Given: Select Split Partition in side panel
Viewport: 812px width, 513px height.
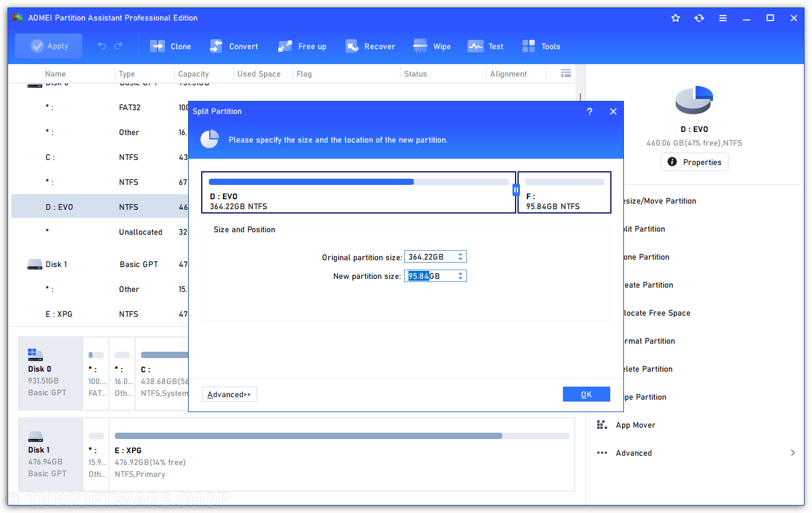Looking at the screenshot, I should [x=644, y=229].
